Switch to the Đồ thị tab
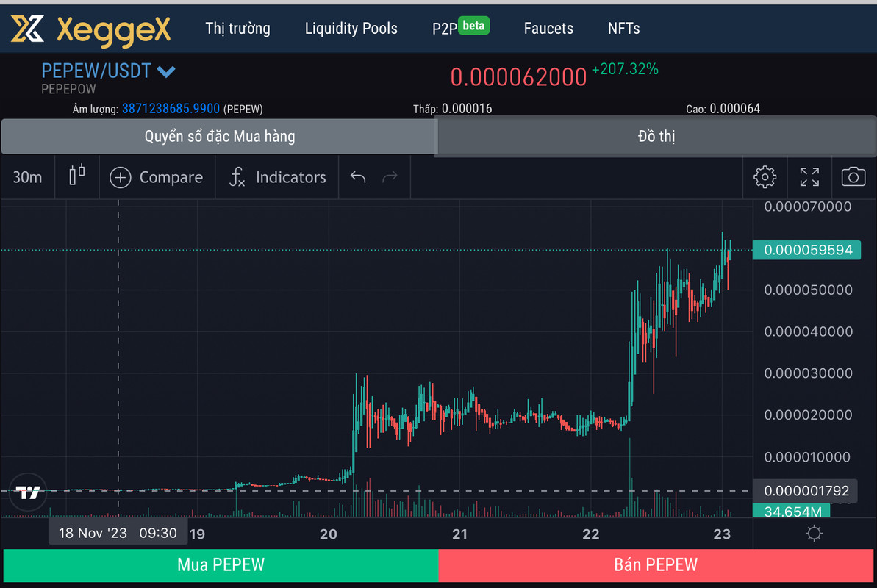Image resolution: width=877 pixels, height=588 pixels. click(x=656, y=136)
